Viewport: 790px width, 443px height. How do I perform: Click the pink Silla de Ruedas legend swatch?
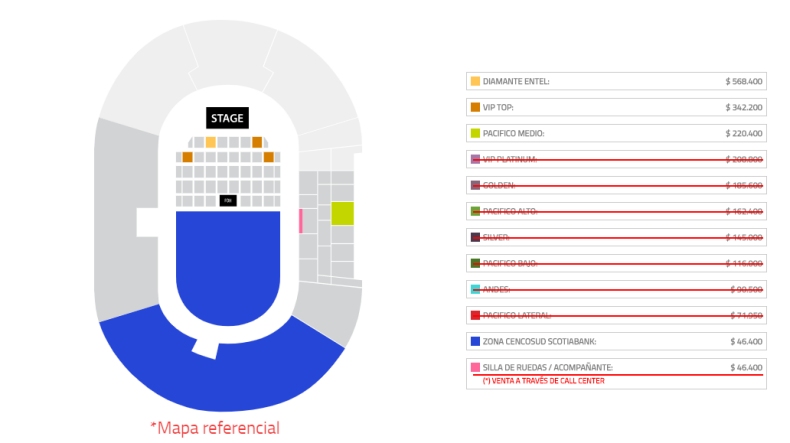tap(475, 368)
